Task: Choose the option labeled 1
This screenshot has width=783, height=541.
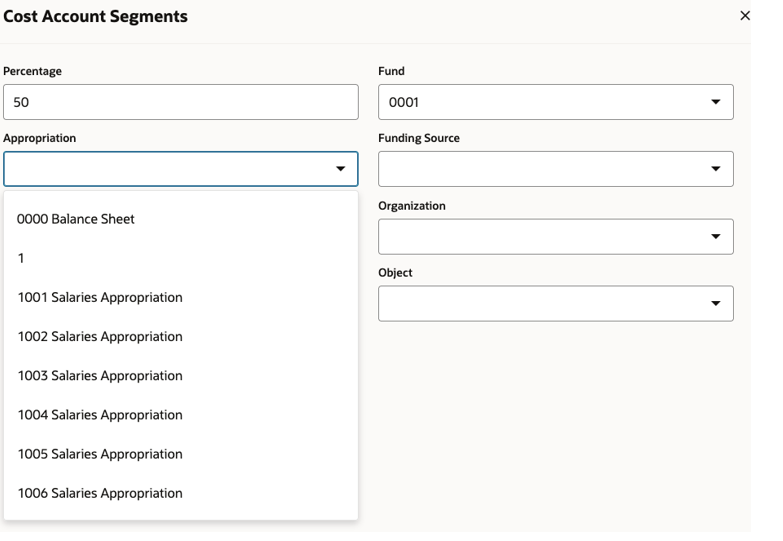Action: point(21,258)
